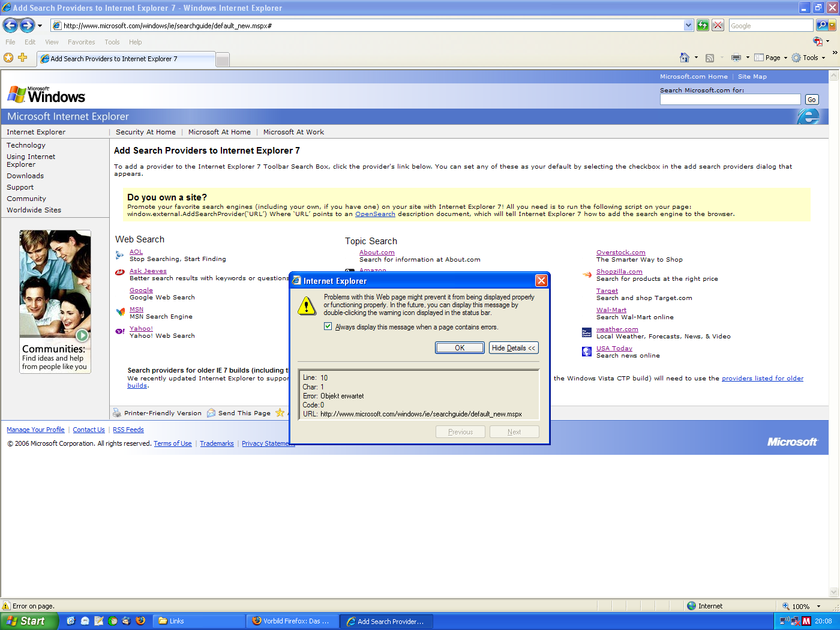This screenshot has width=840, height=630.
Task: Open the Favorites Center star icon
Action: click(x=8, y=58)
